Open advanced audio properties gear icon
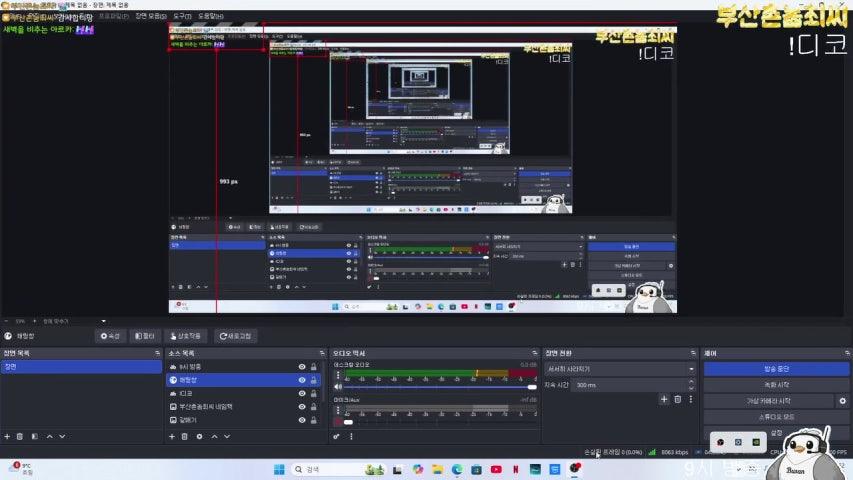Screen dimensions: 853x480 (x=337, y=436)
